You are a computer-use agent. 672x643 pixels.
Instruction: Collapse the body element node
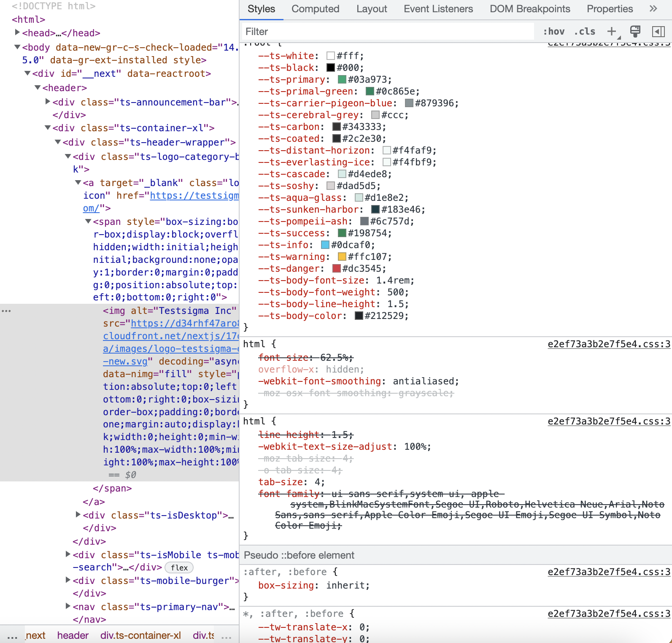[x=17, y=47]
